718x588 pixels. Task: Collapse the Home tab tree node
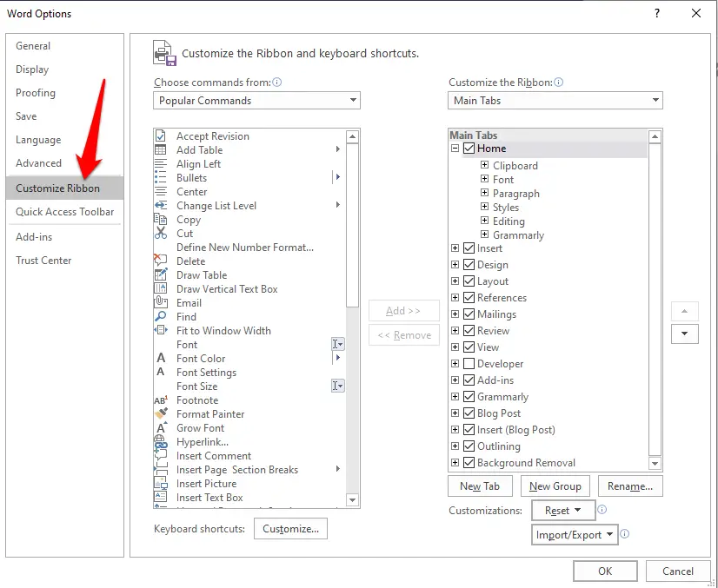(x=455, y=149)
